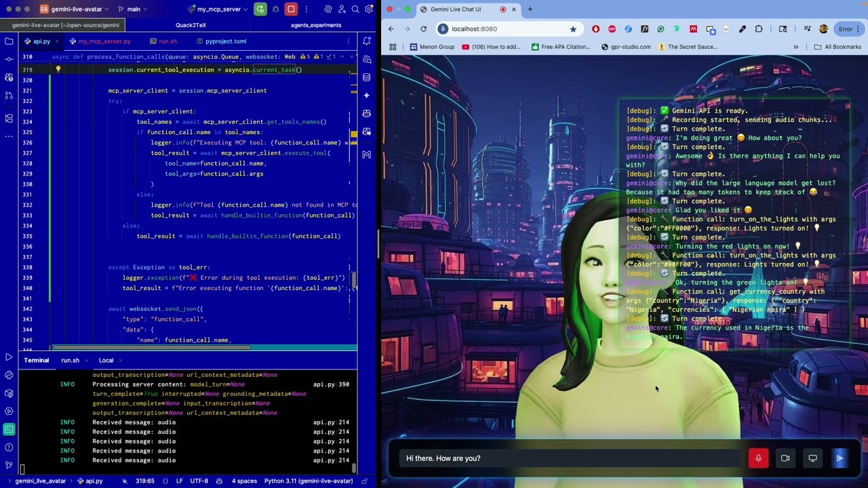
Task: Open the gpr-studio.com bookmark
Action: [625, 47]
